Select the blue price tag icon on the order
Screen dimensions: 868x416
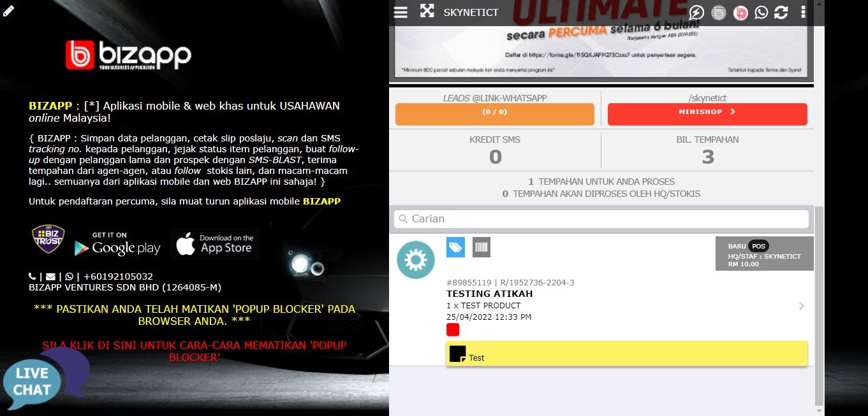coord(455,247)
